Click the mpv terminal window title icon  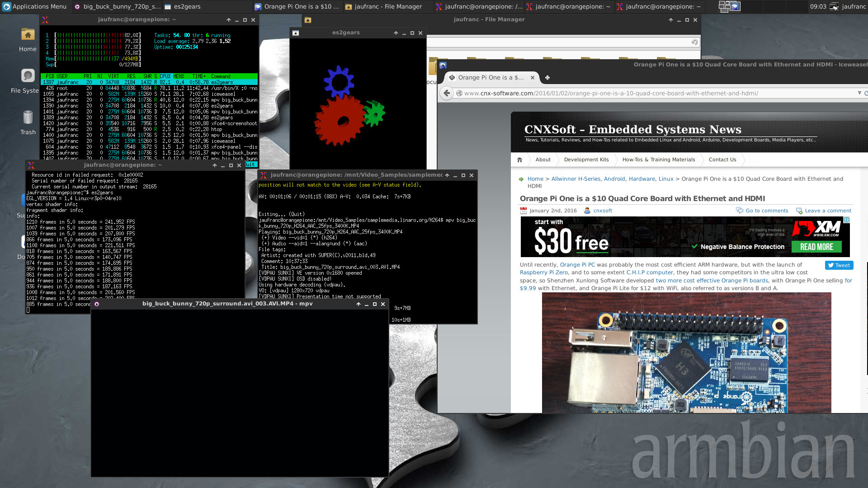(x=264, y=175)
